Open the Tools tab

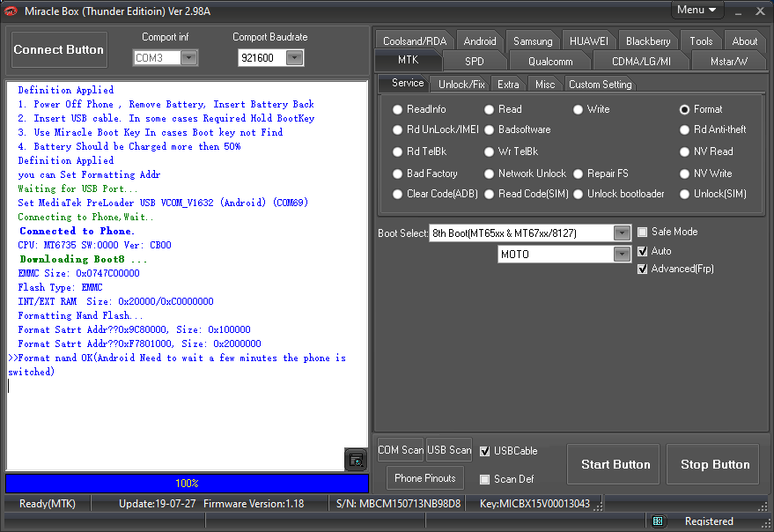(x=701, y=41)
